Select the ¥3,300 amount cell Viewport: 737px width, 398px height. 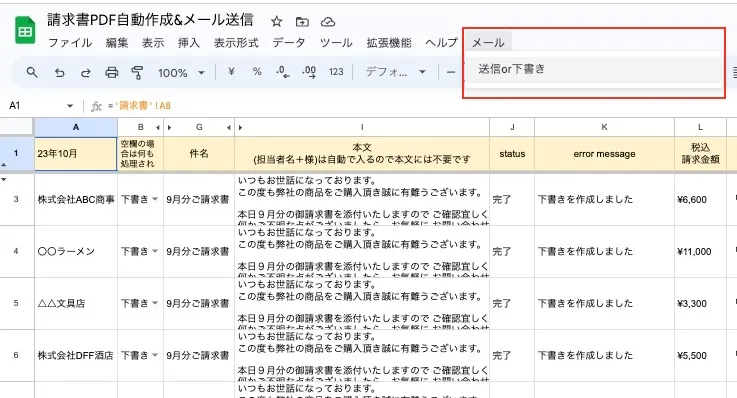point(700,304)
